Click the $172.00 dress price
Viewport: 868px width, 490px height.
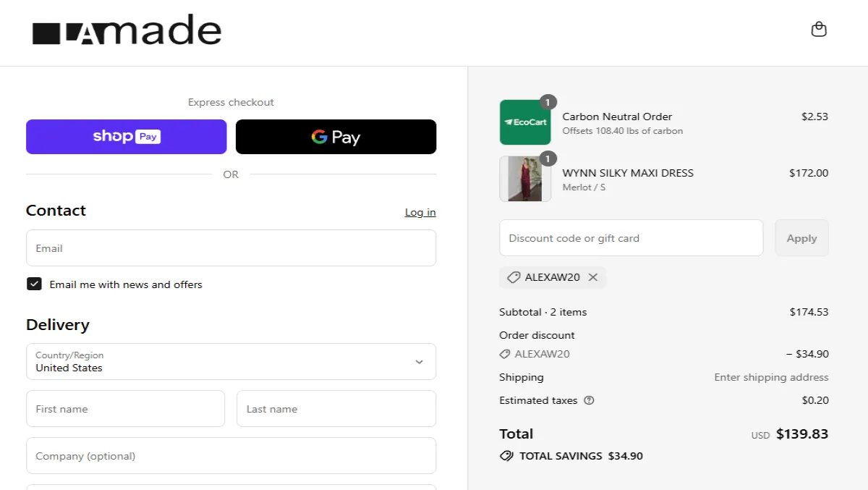[809, 173]
